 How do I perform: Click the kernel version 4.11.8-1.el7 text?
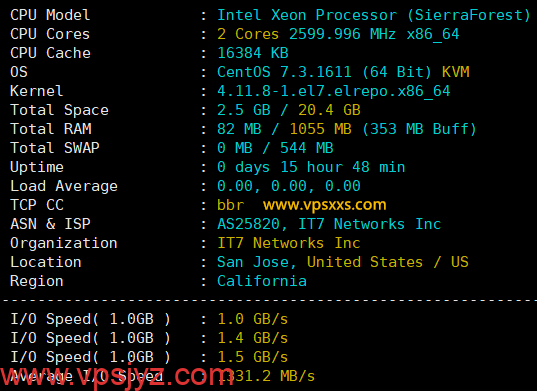[334, 91]
